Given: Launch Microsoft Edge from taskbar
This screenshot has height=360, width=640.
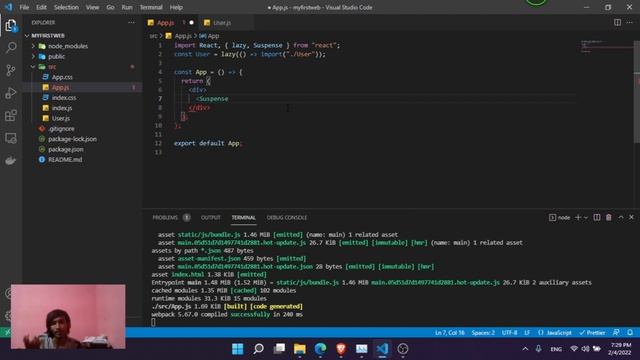Looking at the screenshot, I should pyautogui.click(x=321, y=349).
